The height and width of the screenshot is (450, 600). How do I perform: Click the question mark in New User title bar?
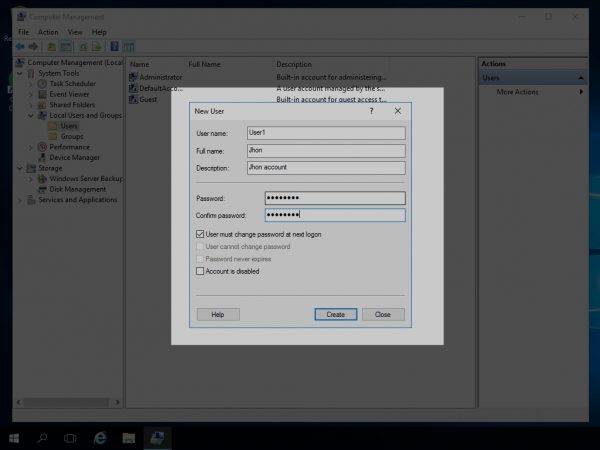[x=372, y=111]
